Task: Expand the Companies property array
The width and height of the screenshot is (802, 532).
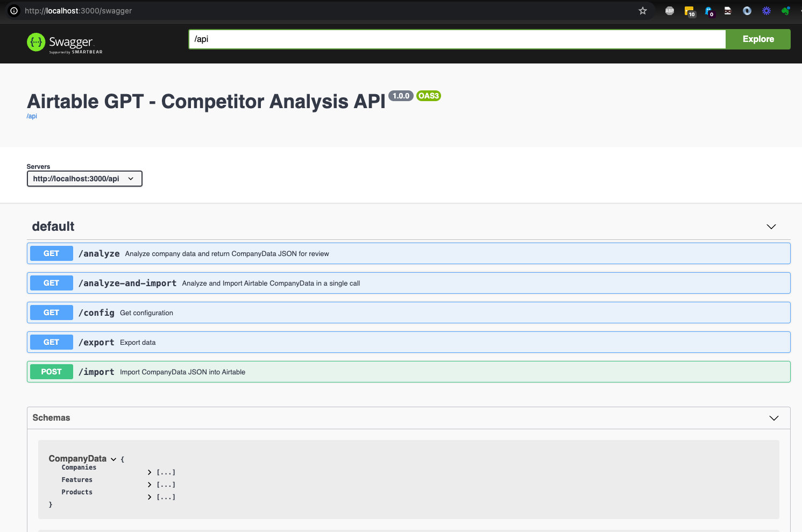Action: 150,472
